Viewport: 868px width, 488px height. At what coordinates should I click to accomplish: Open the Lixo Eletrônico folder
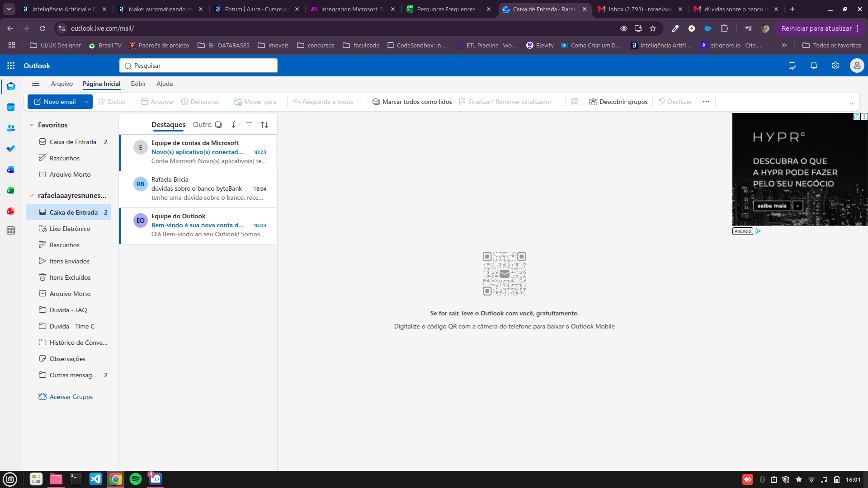(69, 229)
